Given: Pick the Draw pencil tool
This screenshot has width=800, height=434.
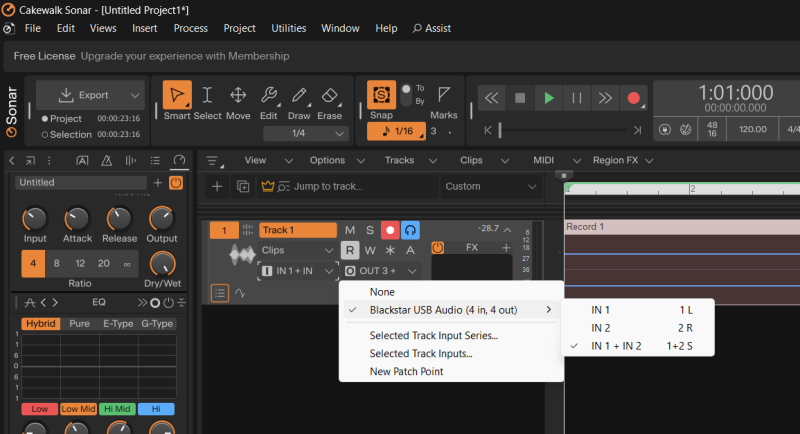Looking at the screenshot, I should 299,96.
